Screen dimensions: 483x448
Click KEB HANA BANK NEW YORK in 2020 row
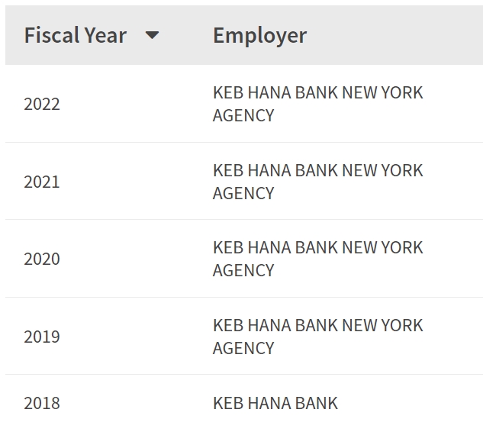317,247
